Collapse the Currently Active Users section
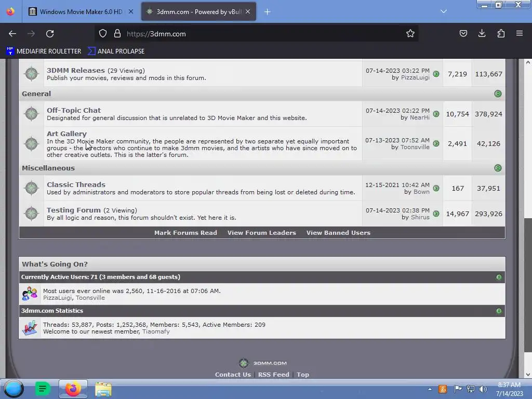532x399 pixels. click(499, 277)
